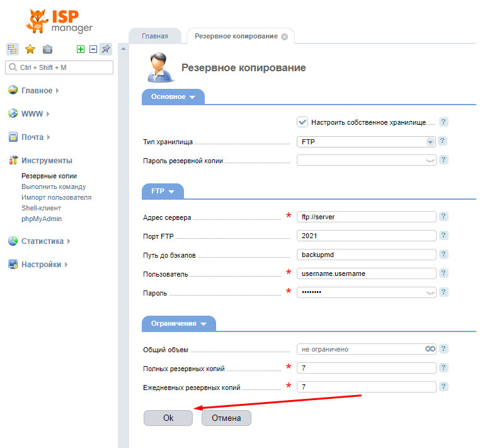Click the mail icon next to Почта
Screen dimensions: 499x448
(x=13, y=137)
